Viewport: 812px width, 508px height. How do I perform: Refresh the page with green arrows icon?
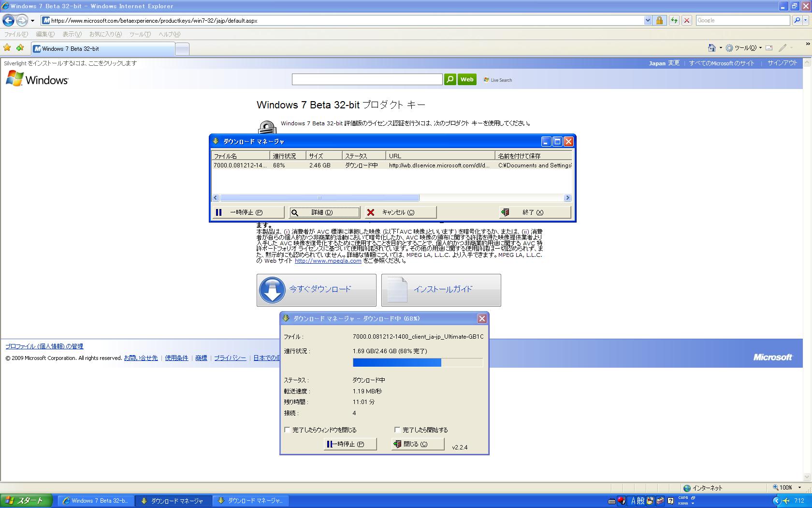pyautogui.click(x=674, y=20)
